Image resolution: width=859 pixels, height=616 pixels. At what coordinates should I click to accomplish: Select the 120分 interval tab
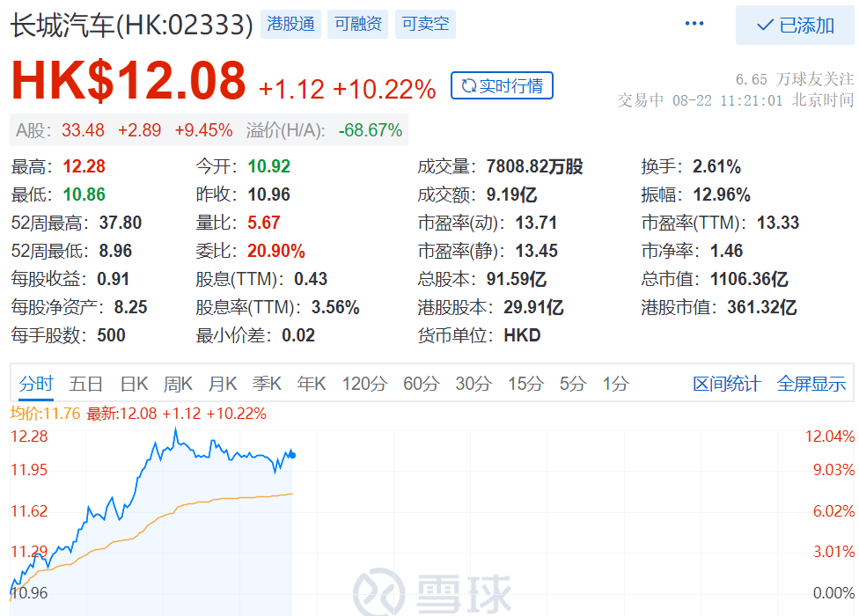(x=365, y=384)
